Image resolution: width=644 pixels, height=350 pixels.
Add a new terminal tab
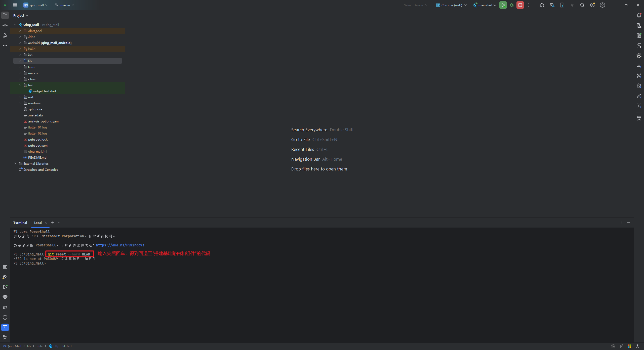pyautogui.click(x=53, y=223)
